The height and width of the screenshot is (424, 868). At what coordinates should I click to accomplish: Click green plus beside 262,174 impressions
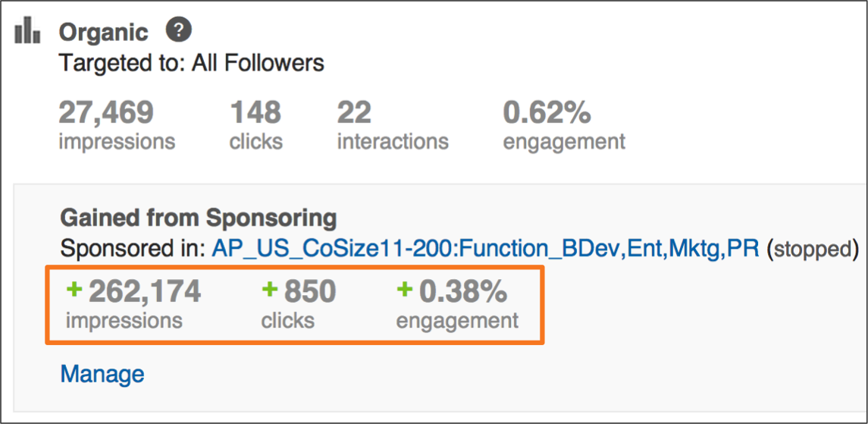(x=75, y=288)
